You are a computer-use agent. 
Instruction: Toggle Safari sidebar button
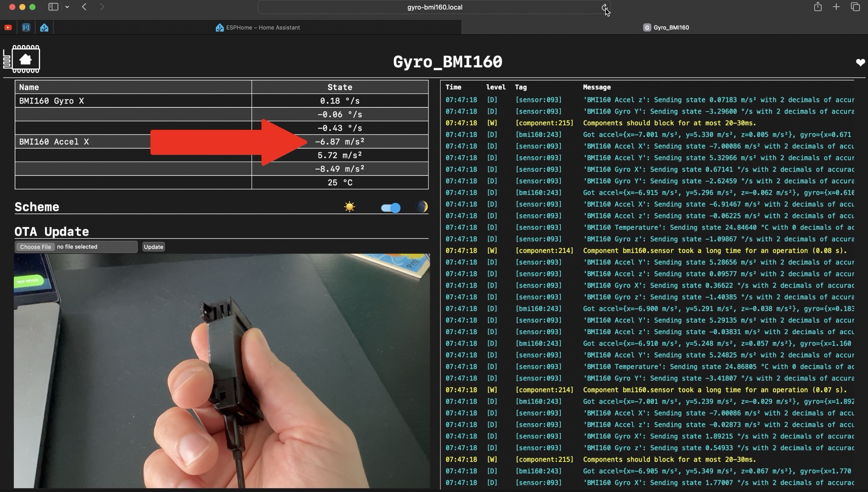(x=53, y=7)
